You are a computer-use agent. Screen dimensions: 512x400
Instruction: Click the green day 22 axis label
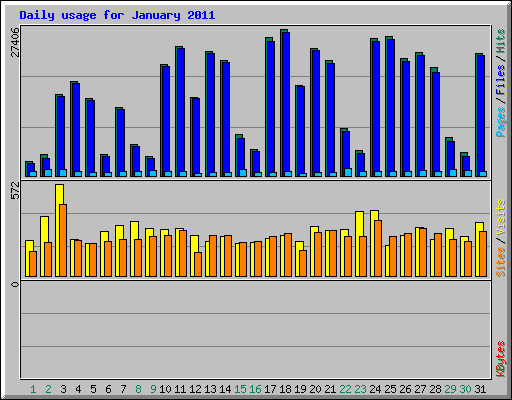pos(345,389)
